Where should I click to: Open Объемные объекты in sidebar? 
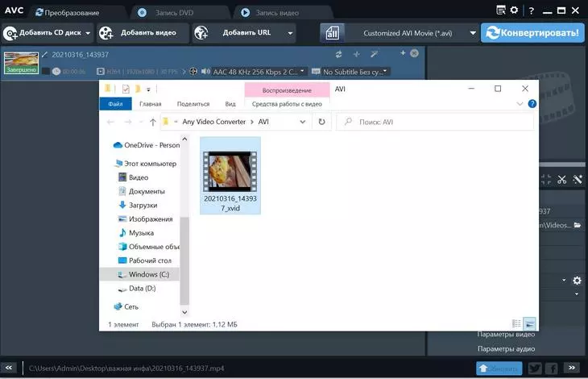click(x=149, y=247)
